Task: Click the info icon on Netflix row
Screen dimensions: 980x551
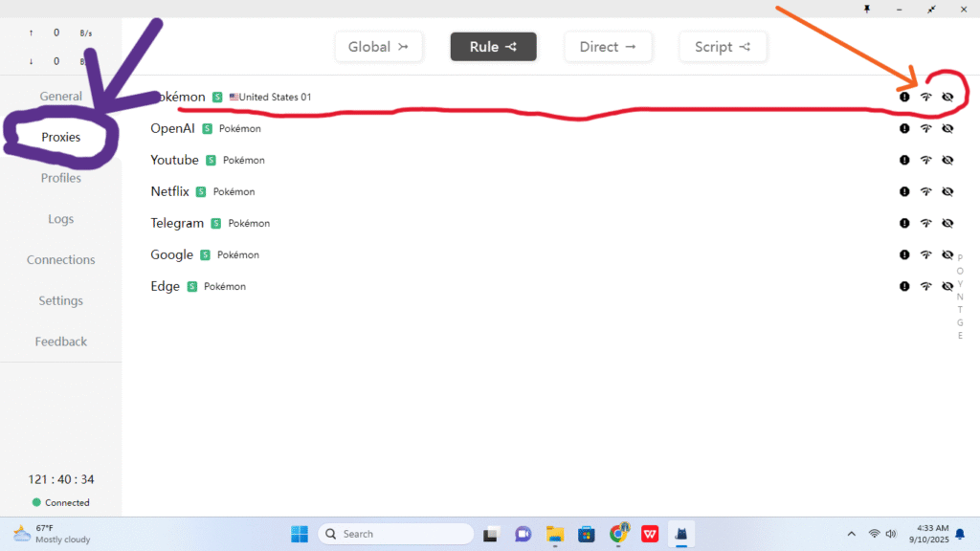Action: click(x=904, y=191)
